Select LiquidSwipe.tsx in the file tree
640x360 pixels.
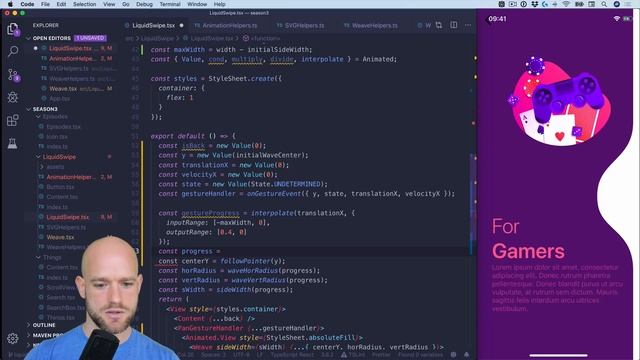pyautogui.click(x=67, y=217)
